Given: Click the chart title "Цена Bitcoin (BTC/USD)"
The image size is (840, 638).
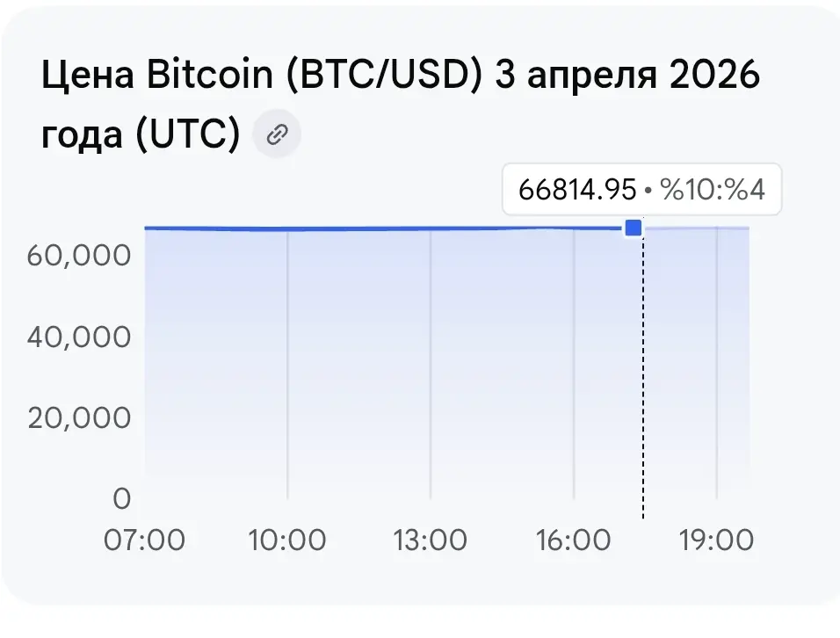Looking at the screenshot, I should [x=262, y=74].
